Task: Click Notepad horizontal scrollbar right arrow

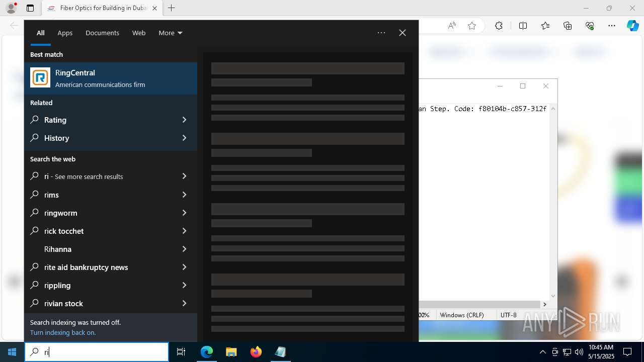Action: tap(544, 304)
